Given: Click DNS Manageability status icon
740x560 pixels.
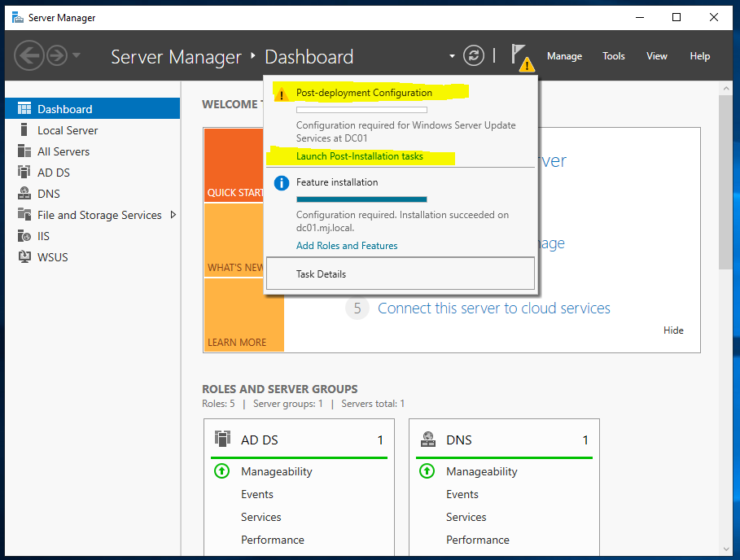Looking at the screenshot, I should pyautogui.click(x=427, y=470).
